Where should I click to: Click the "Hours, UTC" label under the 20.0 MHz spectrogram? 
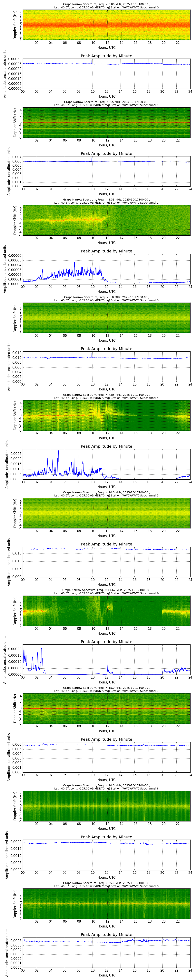click(106, 829)
